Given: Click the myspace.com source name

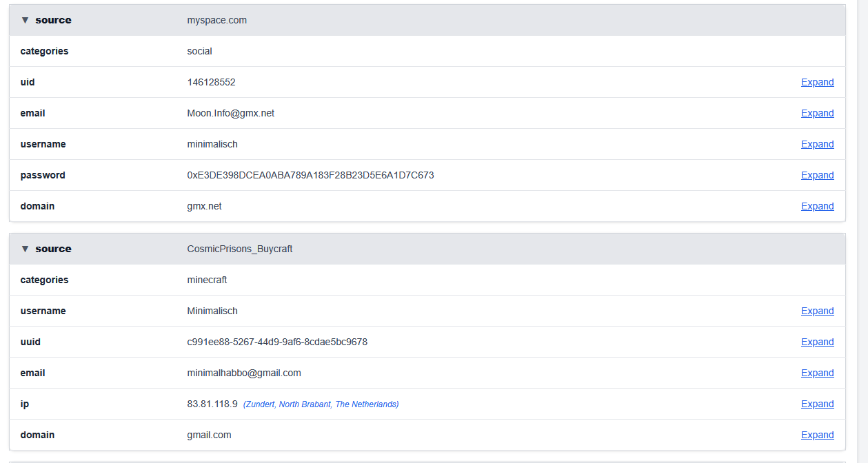Looking at the screenshot, I should [x=216, y=20].
